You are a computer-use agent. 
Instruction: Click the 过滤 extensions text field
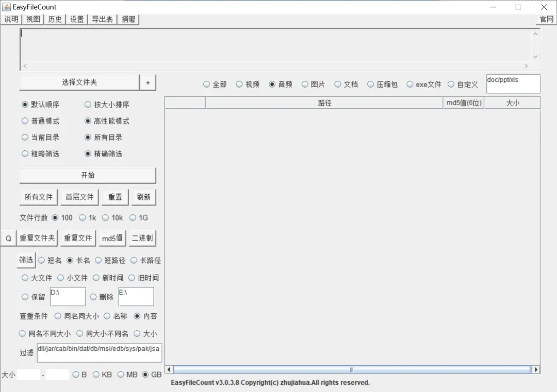pos(100,353)
